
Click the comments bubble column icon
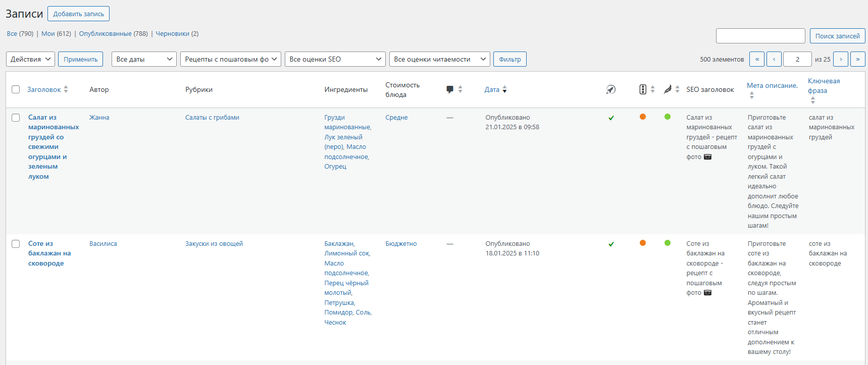450,89
